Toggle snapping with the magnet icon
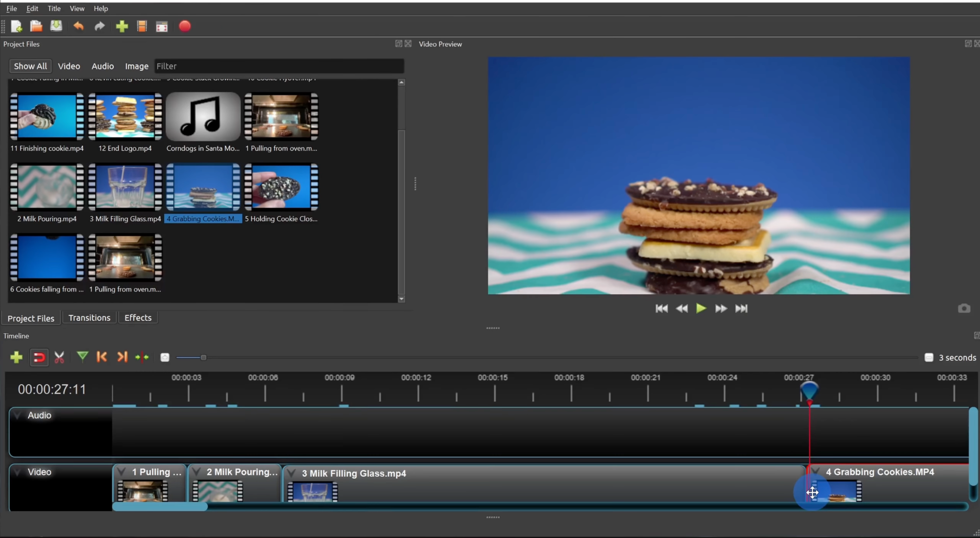Image resolution: width=980 pixels, height=538 pixels. [38, 357]
